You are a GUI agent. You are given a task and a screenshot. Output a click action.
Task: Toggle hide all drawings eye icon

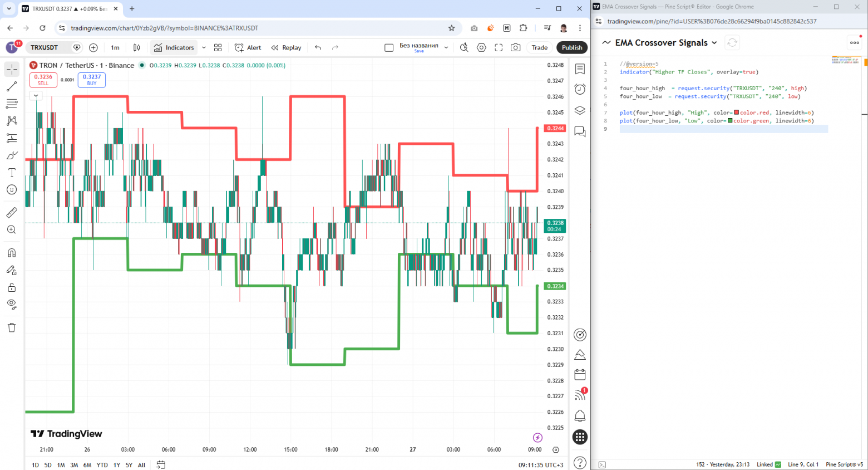(12, 305)
